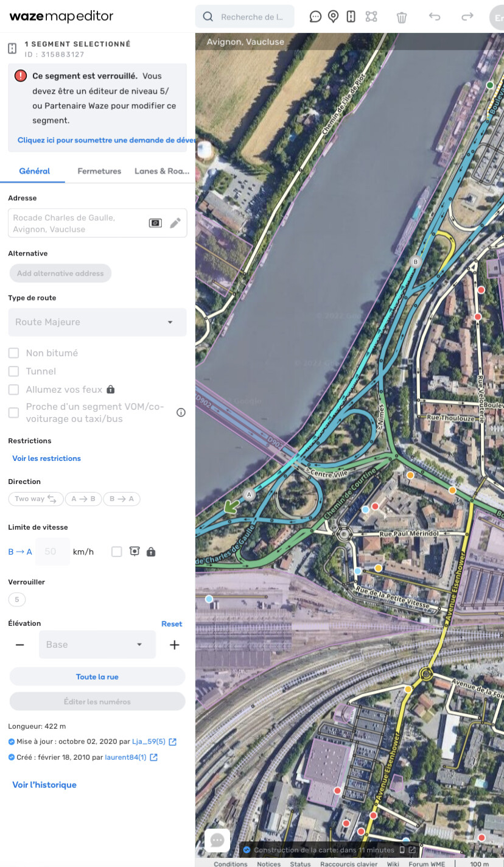Open the street view icon in address box

click(x=156, y=223)
